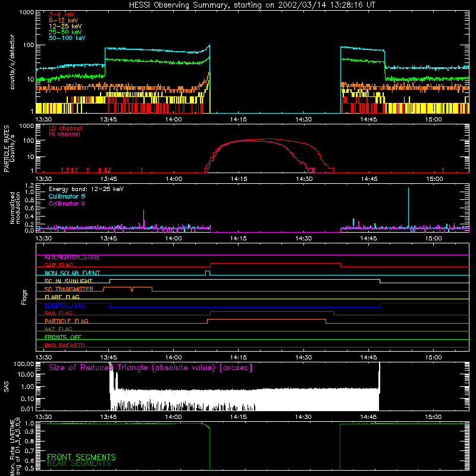
Task: Click the SC_IN_SUNLIGHT flag label
Action: [68, 281]
